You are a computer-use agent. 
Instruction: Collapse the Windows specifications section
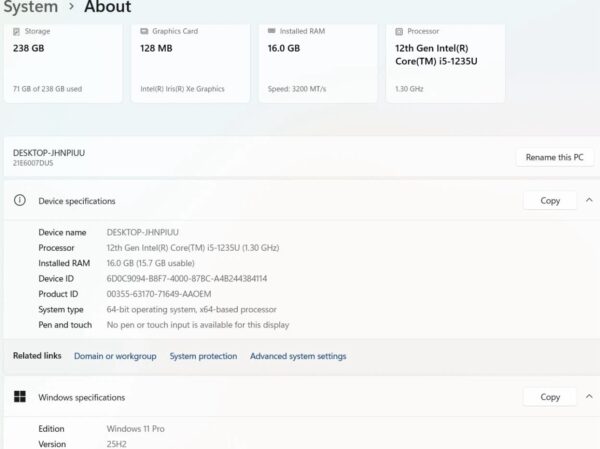(589, 396)
